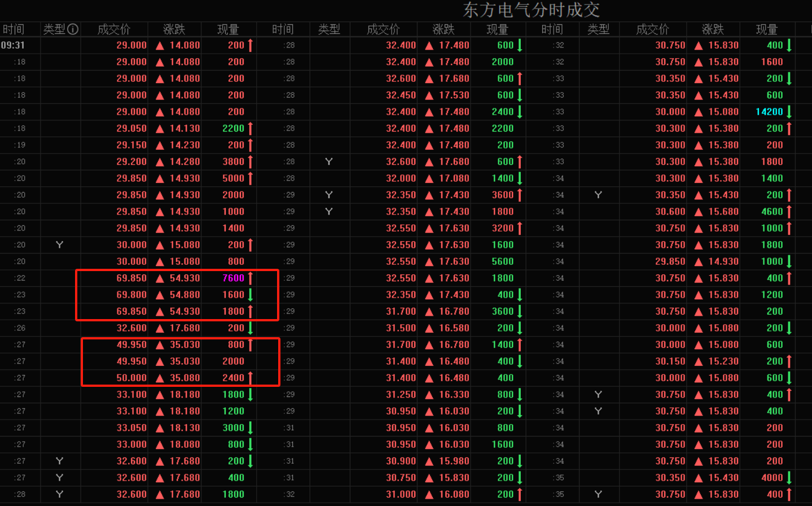Click the info icon beside 类型 header

coord(73,29)
